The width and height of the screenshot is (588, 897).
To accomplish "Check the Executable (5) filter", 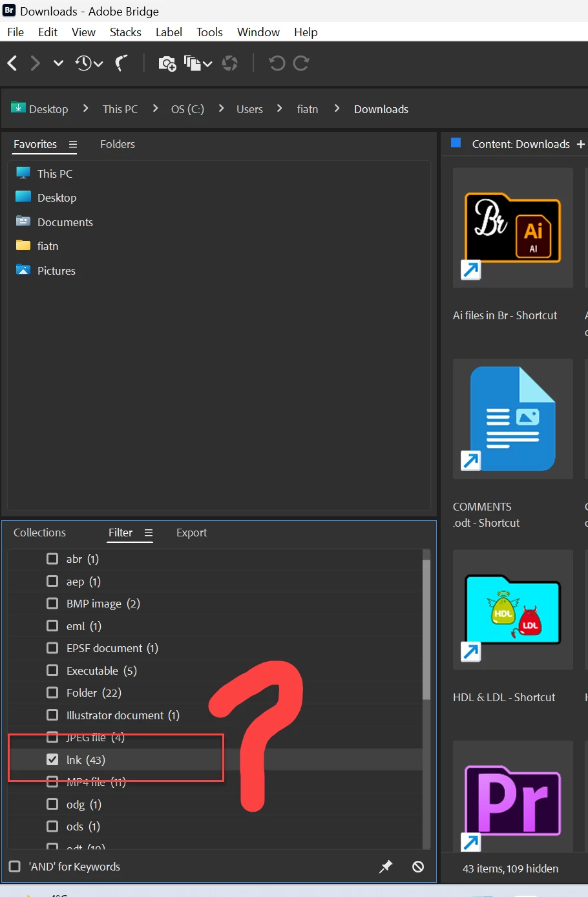I will 52,670.
